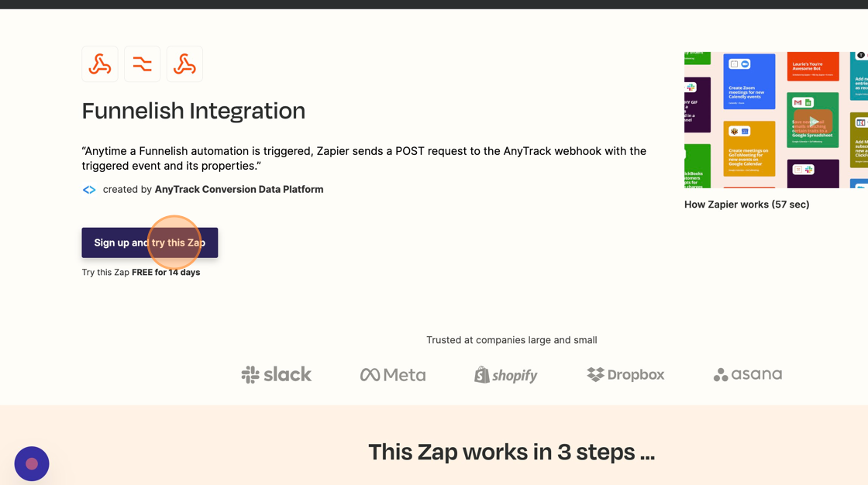Click the Shopify logo
868x485 pixels.
[x=506, y=375]
